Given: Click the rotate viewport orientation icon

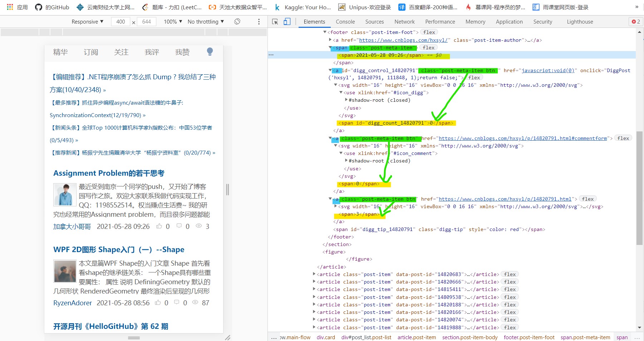Looking at the screenshot, I should [237, 21].
